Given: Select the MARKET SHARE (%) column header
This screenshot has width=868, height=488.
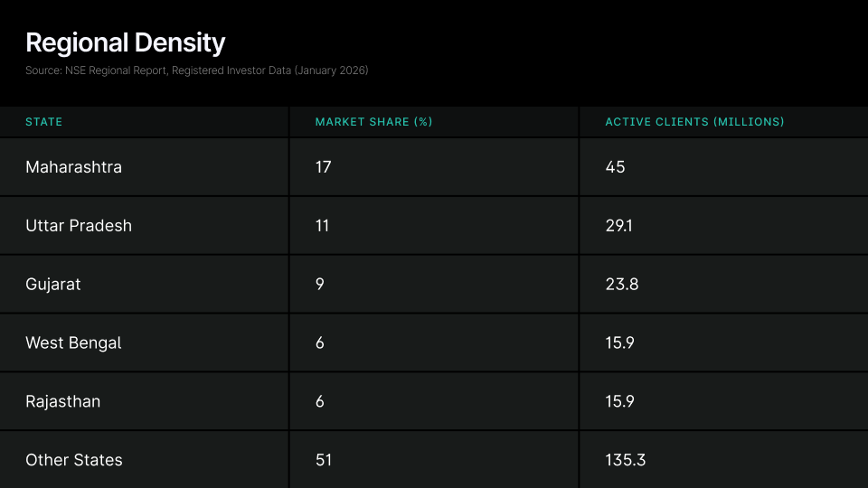Looking at the screenshot, I should pyautogui.click(x=373, y=122).
